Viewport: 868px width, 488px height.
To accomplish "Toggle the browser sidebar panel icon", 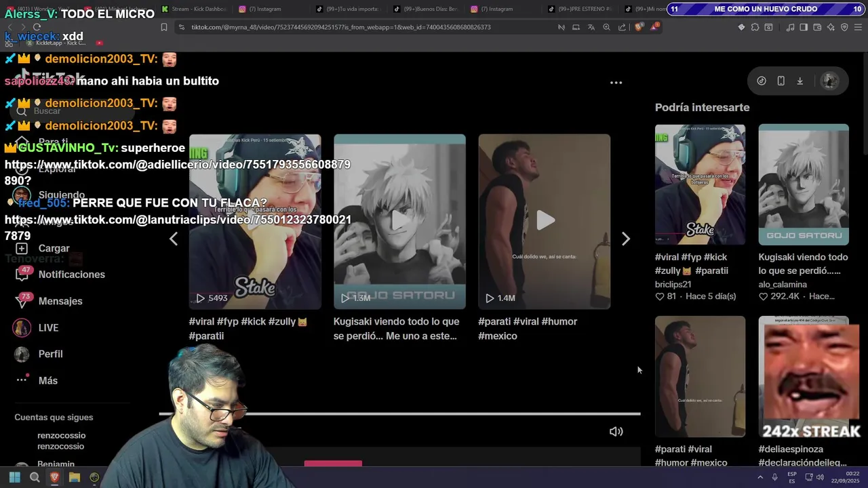I will pos(804,27).
